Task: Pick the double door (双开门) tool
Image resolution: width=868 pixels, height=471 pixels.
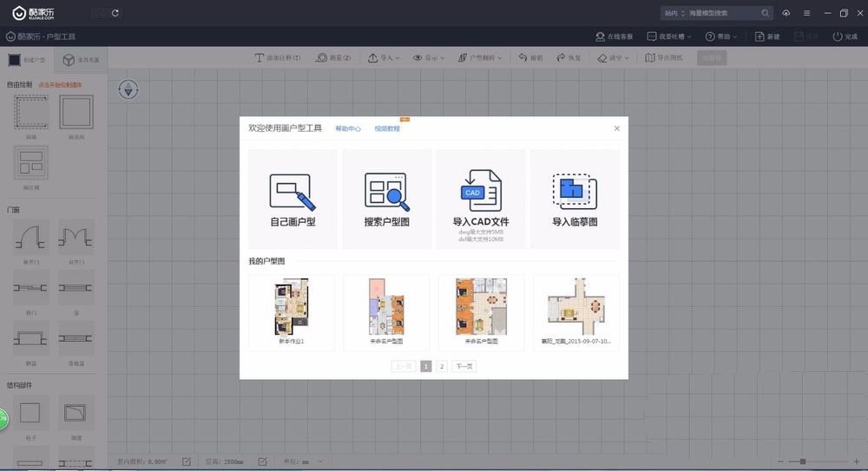Action: tap(76, 239)
